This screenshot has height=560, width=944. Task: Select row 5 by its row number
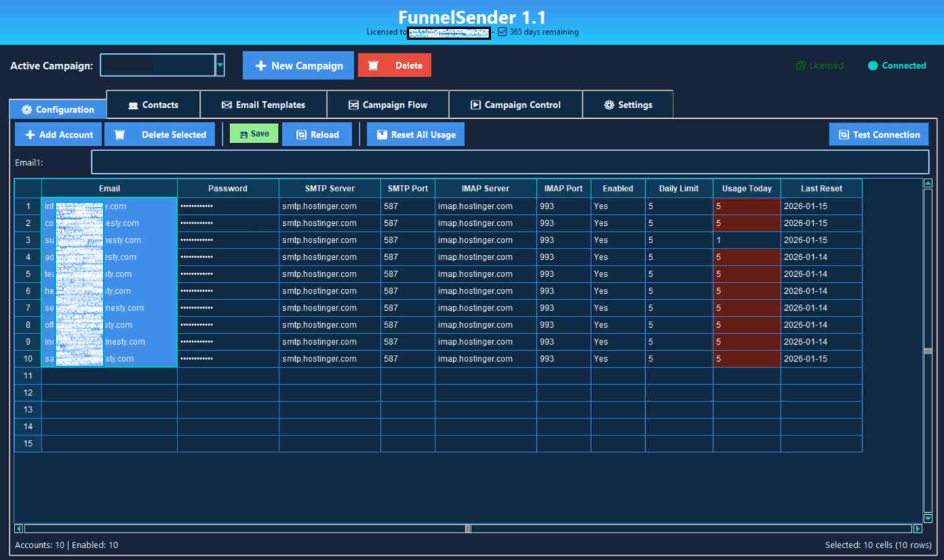[28, 274]
